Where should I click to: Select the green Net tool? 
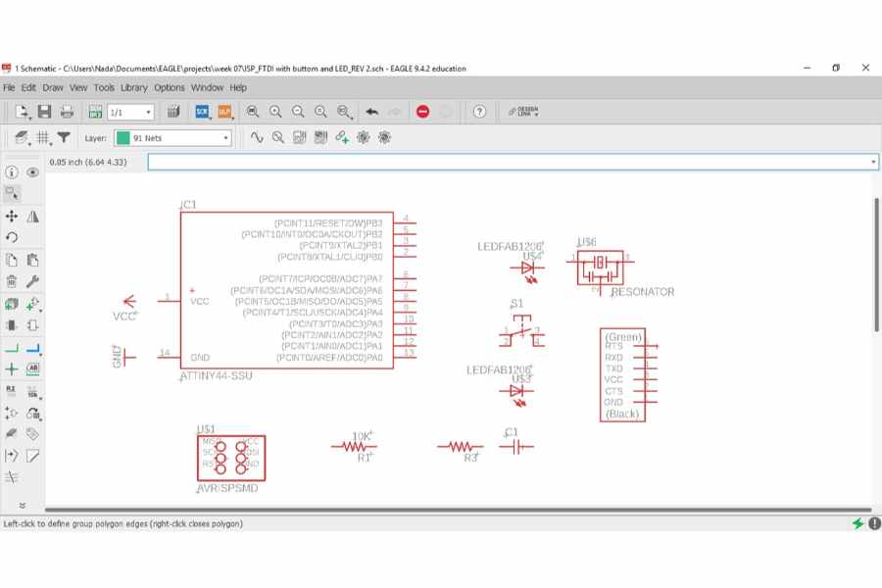(11, 348)
